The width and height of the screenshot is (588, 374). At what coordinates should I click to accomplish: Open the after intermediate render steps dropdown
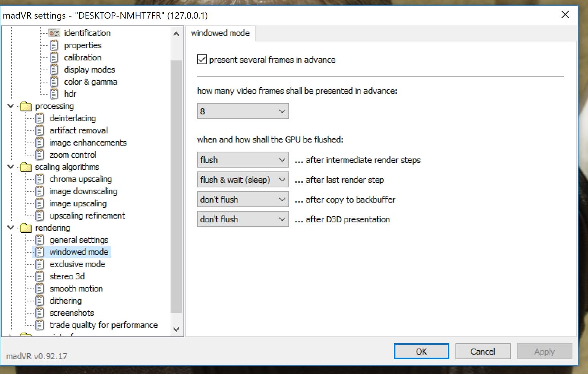click(243, 160)
